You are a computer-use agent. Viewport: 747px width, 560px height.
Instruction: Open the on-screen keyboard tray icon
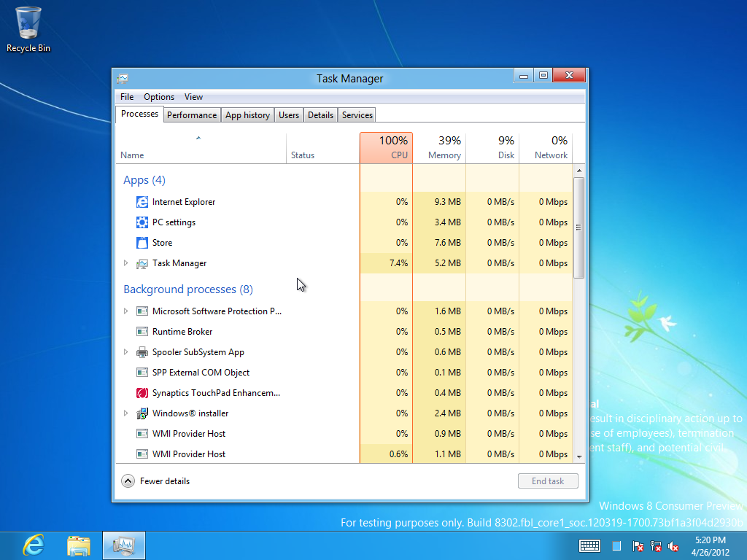click(589, 545)
